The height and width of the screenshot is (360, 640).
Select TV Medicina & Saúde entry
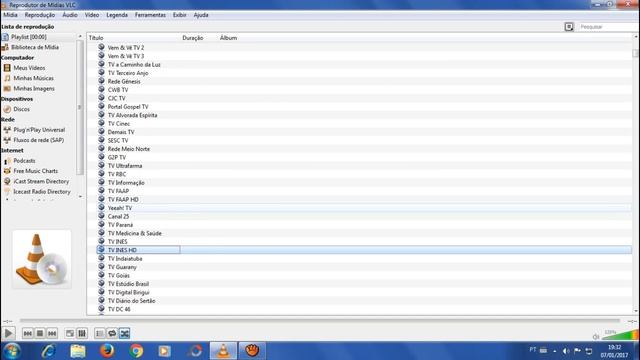pyautogui.click(x=134, y=233)
